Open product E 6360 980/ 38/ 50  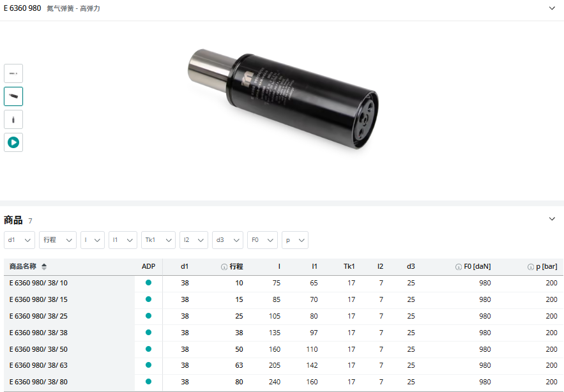point(38,349)
